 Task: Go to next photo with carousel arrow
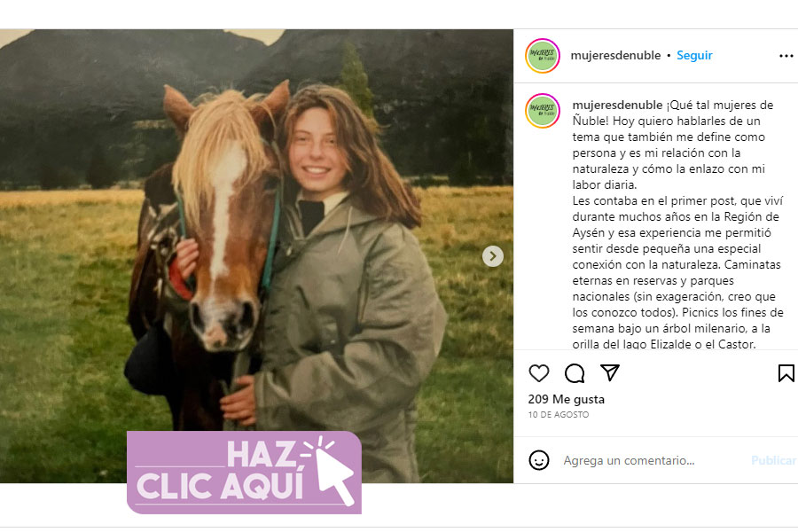[x=493, y=256]
